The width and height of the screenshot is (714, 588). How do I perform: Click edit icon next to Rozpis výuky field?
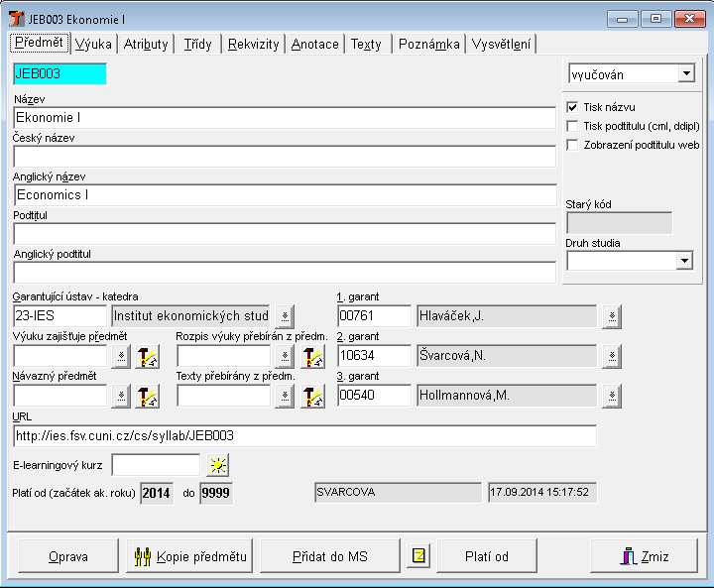312,356
